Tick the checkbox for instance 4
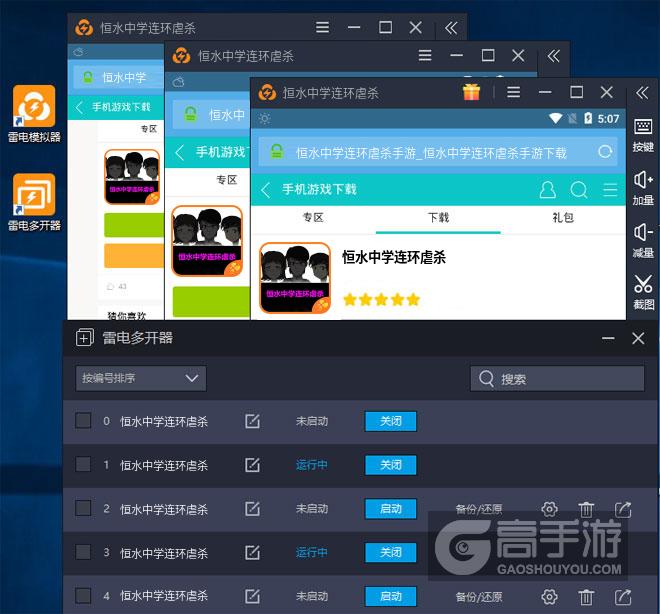Viewport: 660px width, 614px height. click(83, 595)
